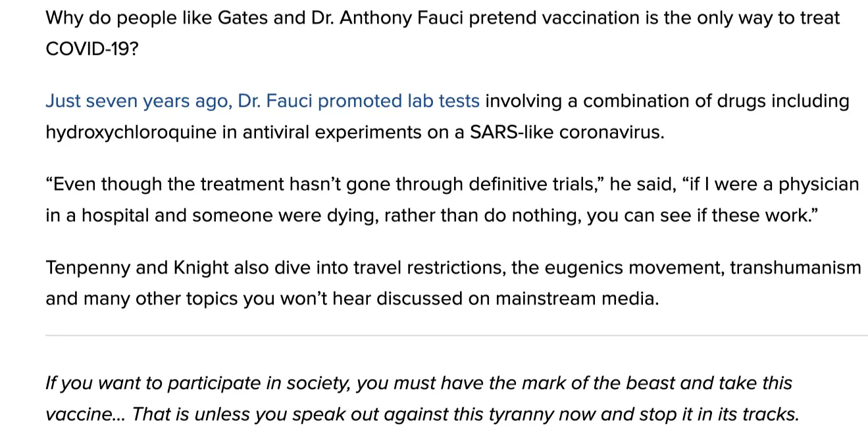Click the horizontal divider line
Screen dimensions: 868x436
click(456, 335)
